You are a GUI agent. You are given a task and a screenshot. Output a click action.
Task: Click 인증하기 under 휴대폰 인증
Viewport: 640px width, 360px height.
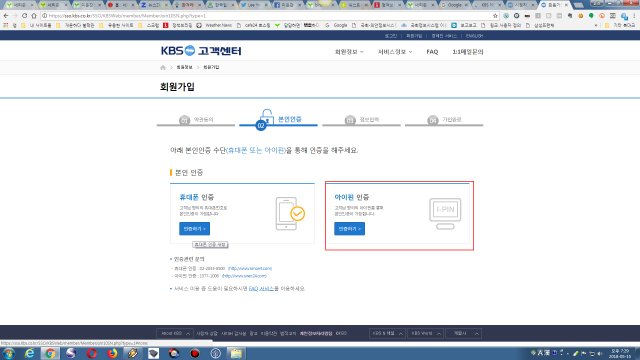194,229
